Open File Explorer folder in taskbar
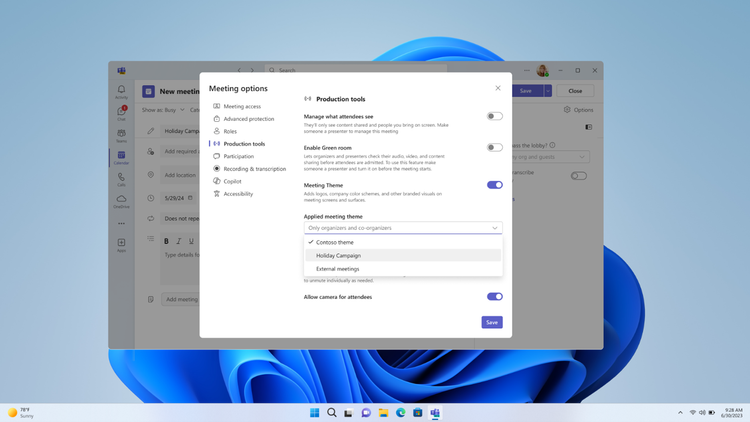750x422 pixels. coord(383,412)
